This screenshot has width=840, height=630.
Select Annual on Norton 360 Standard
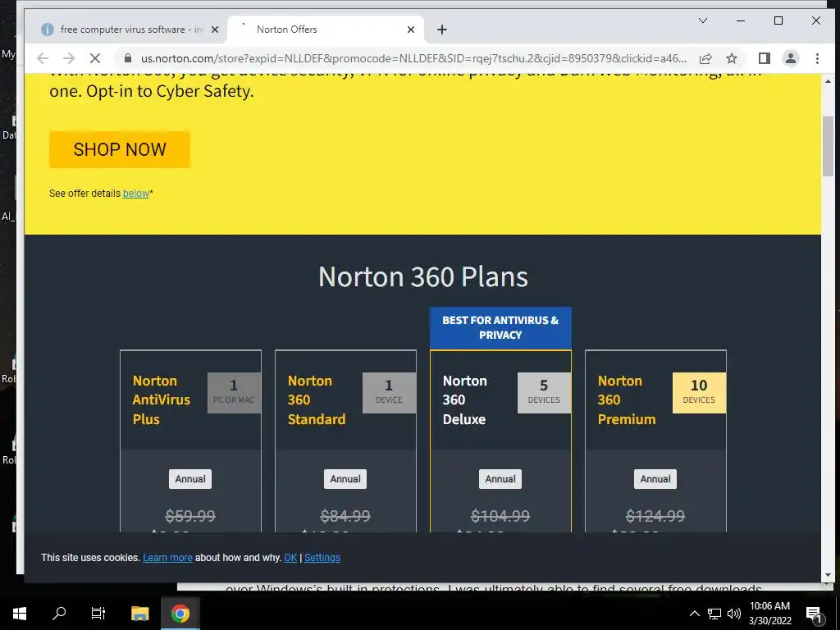[x=345, y=479]
